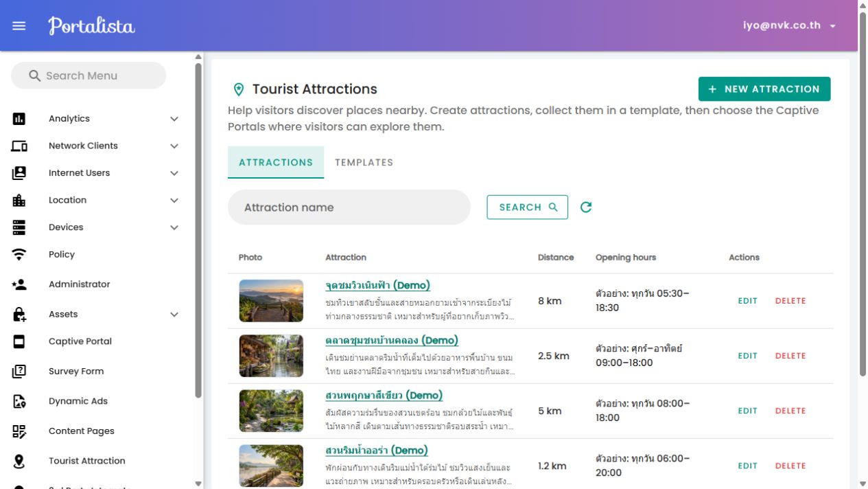This screenshot has width=868, height=489.
Task: Open the iyo@nvk.co.th account dropdown
Action: pyautogui.click(x=790, y=25)
